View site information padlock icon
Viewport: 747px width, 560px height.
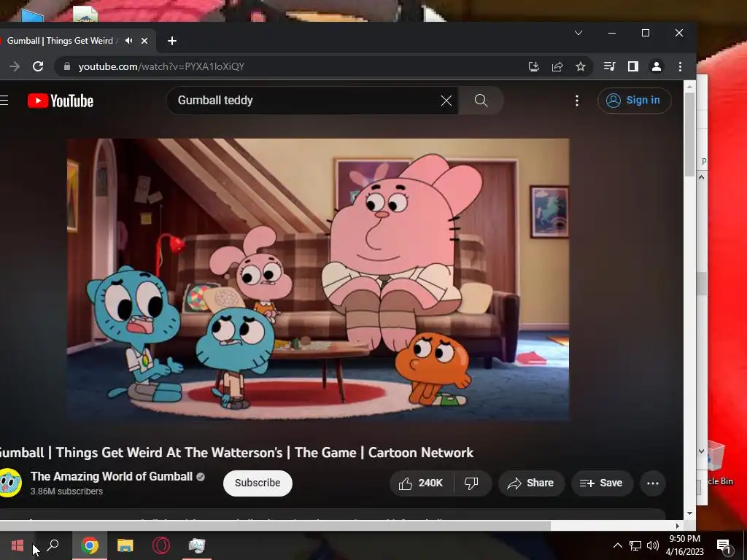[x=67, y=66]
